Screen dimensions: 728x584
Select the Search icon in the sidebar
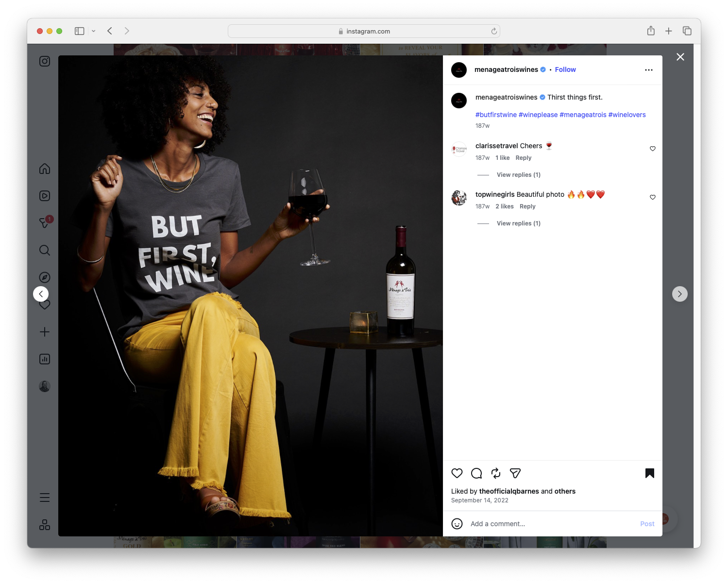click(x=44, y=250)
